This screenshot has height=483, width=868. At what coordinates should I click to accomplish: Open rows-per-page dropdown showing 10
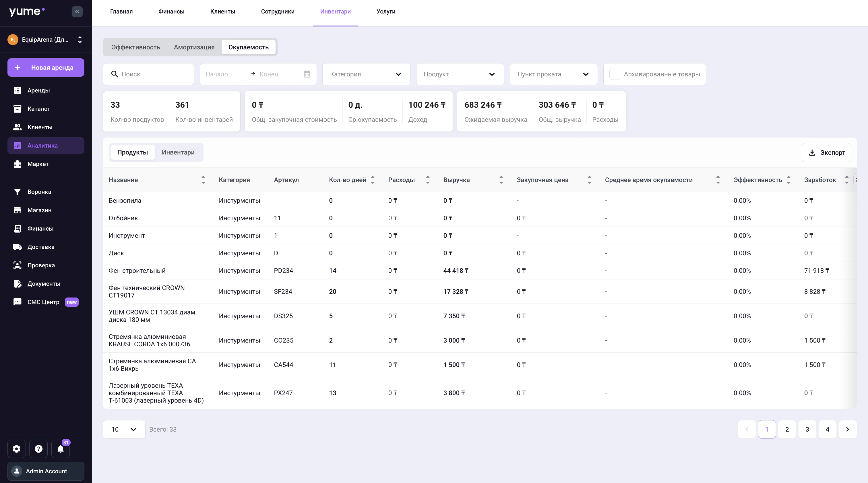[124, 429]
